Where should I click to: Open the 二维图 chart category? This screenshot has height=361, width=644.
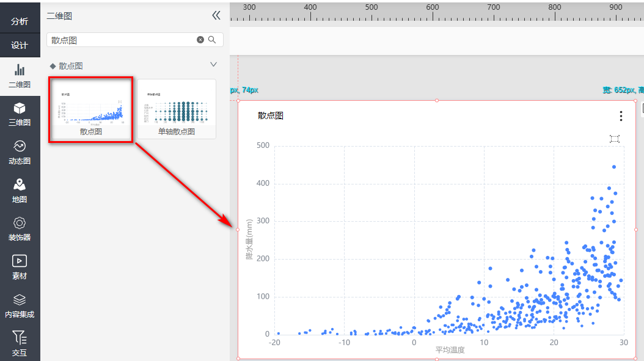(20, 76)
